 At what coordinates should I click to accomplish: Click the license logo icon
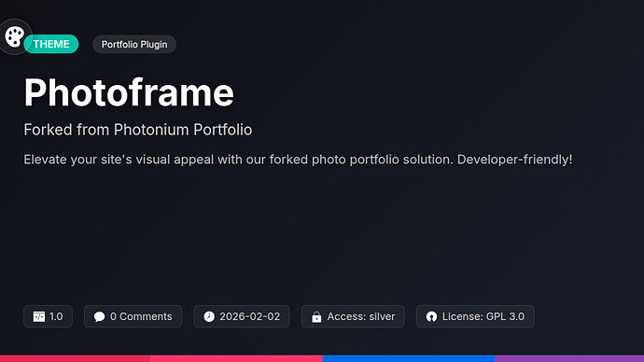[x=431, y=316]
